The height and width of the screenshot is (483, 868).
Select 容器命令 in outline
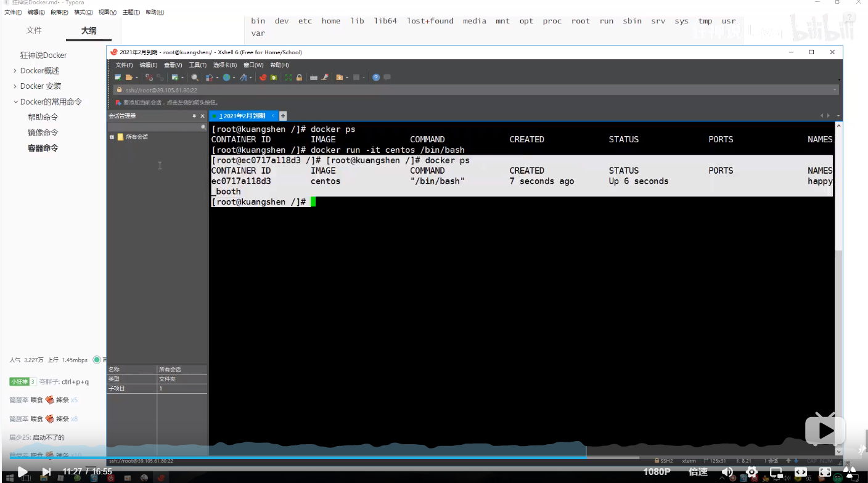pos(43,148)
